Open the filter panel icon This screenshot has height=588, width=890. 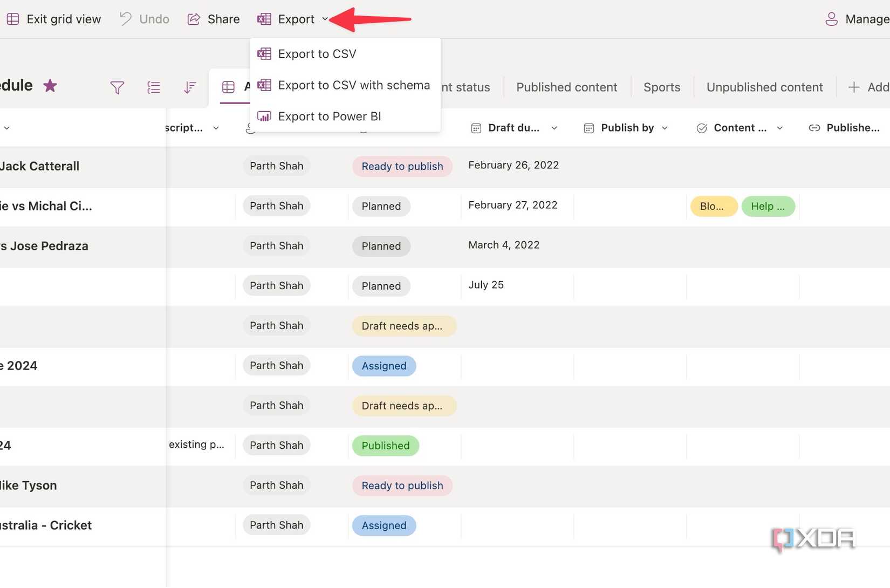(x=117, y=87)
